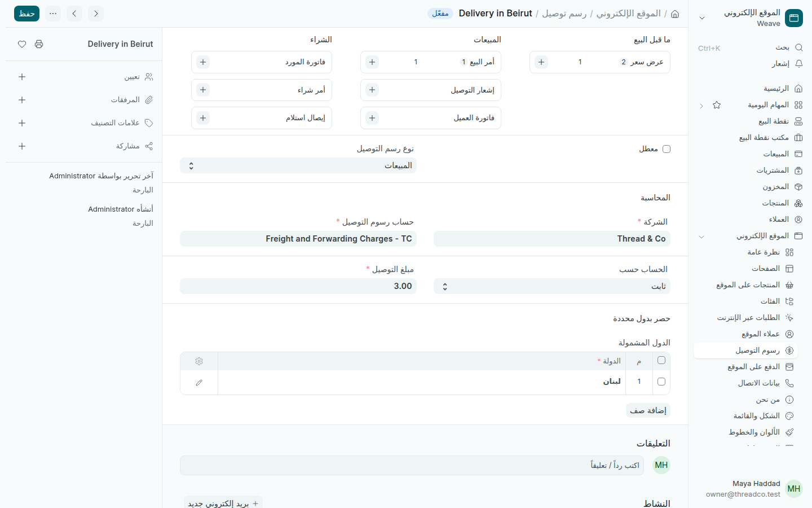Open the home icon in the breadcrumb
This screenshot has height=508, width=812.
coord(675,14)
